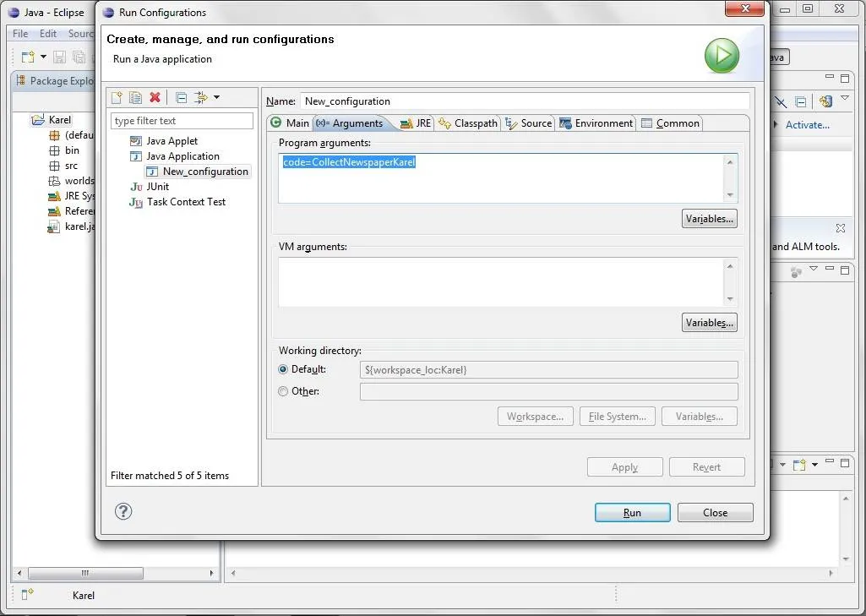Click the Apply button
This screenshot has height=616, width=866.
click(624, 466)
